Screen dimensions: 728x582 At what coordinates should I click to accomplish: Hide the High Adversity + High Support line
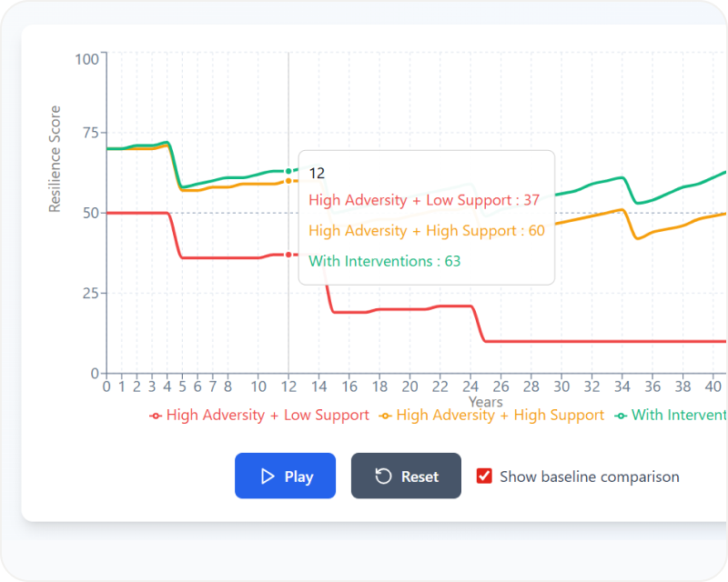point(501,416)
